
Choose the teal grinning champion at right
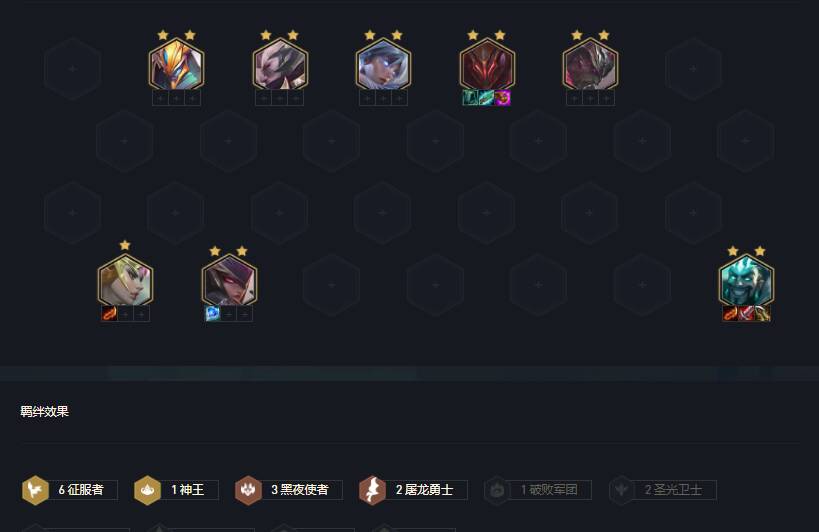(746, 280)
